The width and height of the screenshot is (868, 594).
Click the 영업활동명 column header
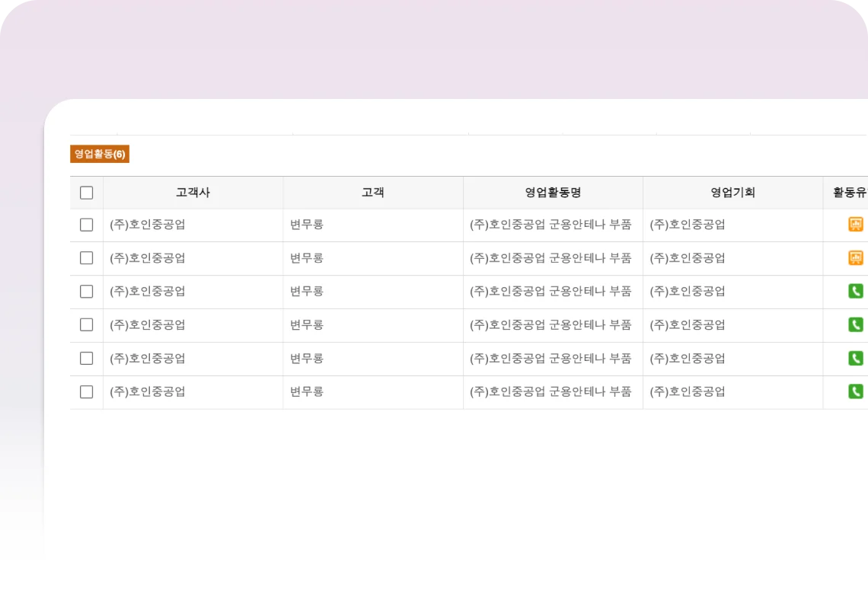coord(553,193)
